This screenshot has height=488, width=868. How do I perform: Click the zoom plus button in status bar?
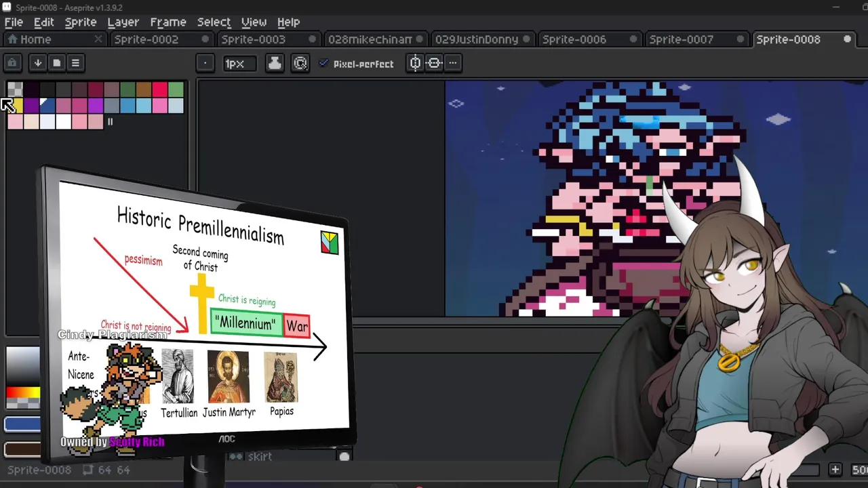(x=835, y=470)
